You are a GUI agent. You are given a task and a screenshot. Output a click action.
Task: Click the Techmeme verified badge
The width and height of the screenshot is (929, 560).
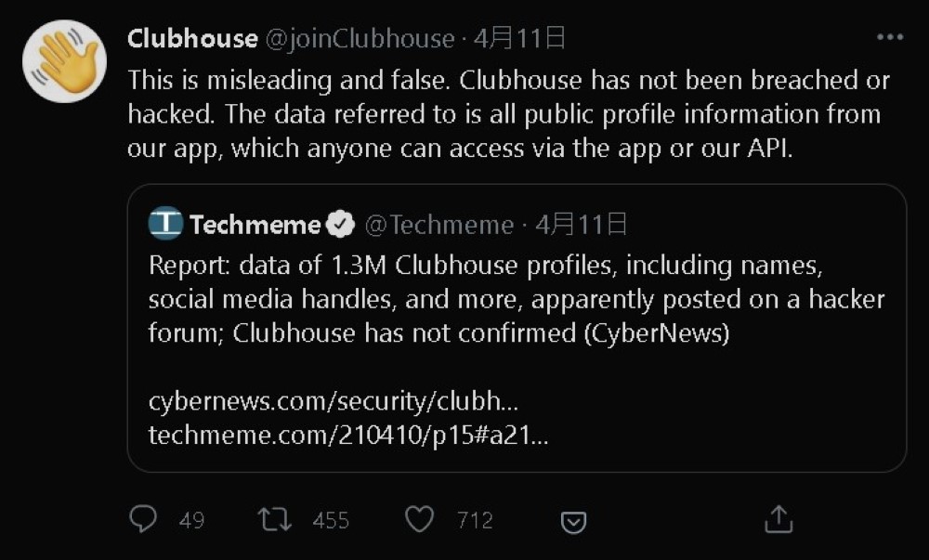click(x=343, y=225)
